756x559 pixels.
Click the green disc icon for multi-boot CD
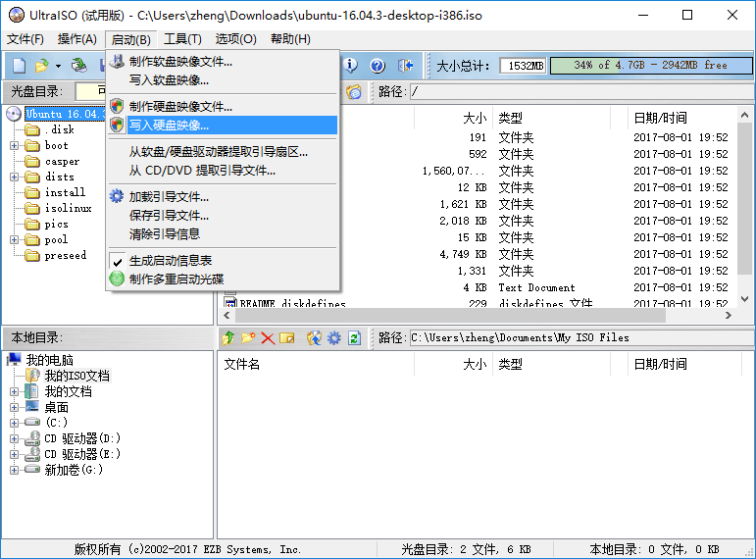[117, 279]
